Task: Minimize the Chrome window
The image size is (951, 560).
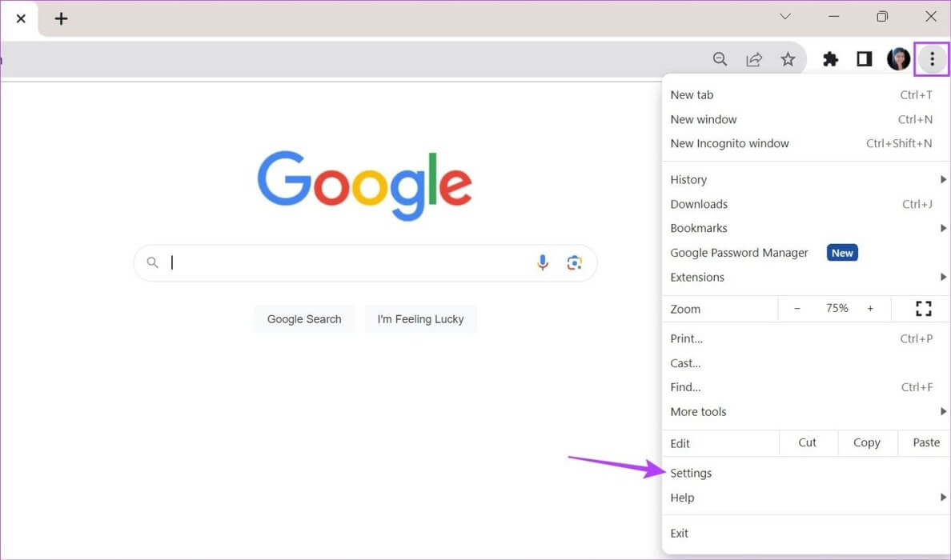Action: (834, 16)
